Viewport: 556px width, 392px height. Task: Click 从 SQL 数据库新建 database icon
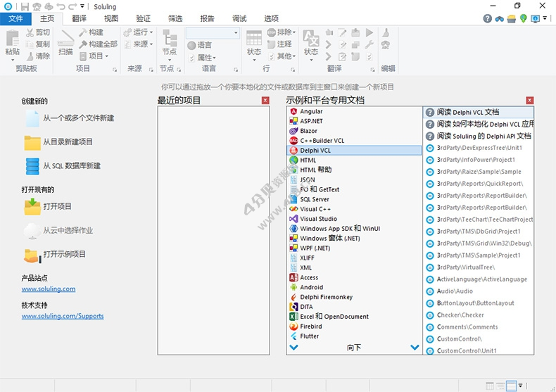pos(32,166)
